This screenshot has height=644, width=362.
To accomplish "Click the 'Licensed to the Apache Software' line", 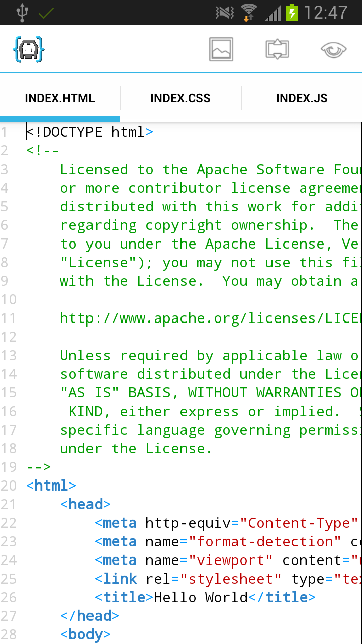I will [211, 170].
